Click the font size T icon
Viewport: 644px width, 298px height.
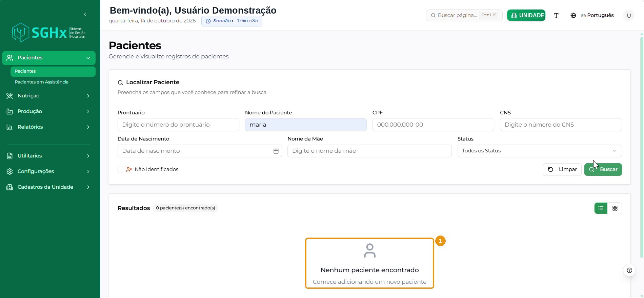(556, 15)
